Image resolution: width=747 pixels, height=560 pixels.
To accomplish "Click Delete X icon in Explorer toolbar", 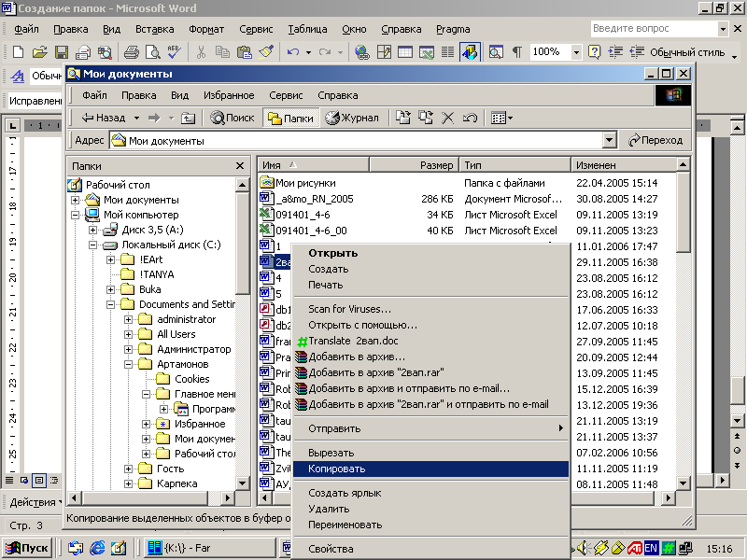I will (447, 118).
